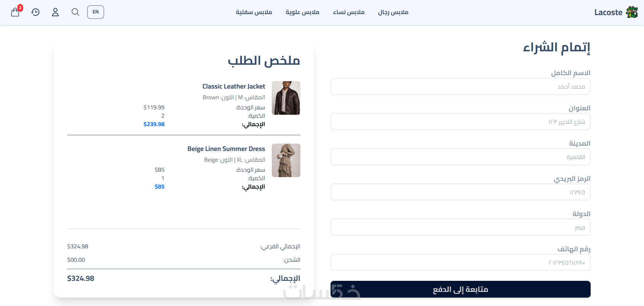The image size is (644, 306).
Task: Click the Beige Linen Summer Dress thumbnail
Action: pyautogui.click(x=286, y=160)
